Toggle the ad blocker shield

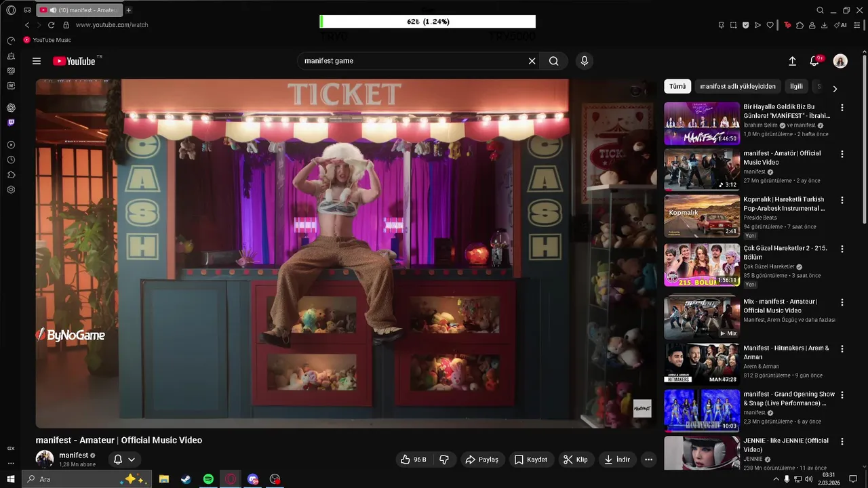[745, 25]
